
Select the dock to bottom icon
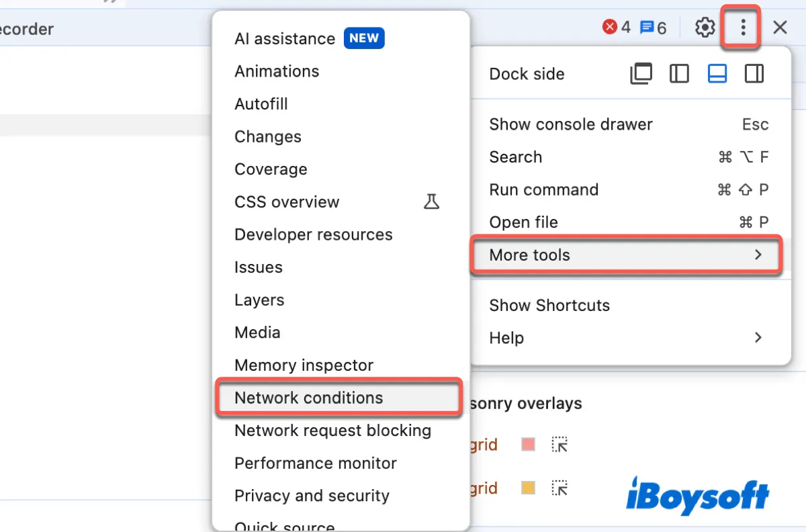717,73
